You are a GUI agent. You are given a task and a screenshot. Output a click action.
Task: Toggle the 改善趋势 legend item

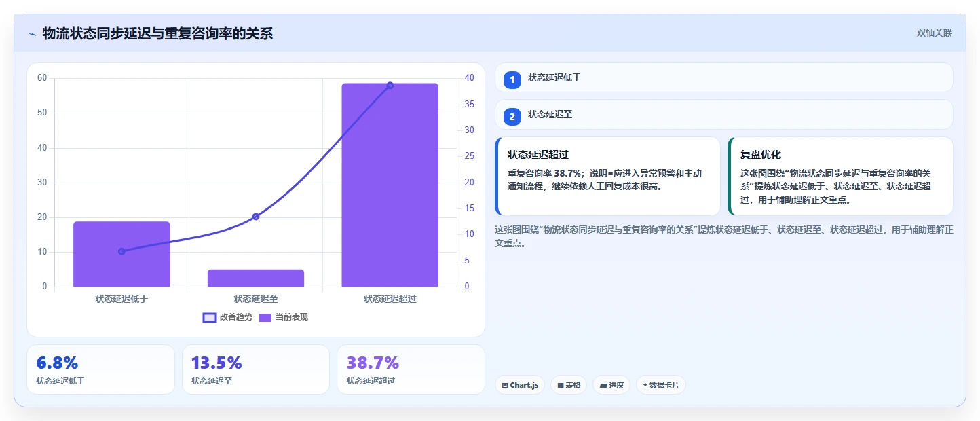point(228,317)
